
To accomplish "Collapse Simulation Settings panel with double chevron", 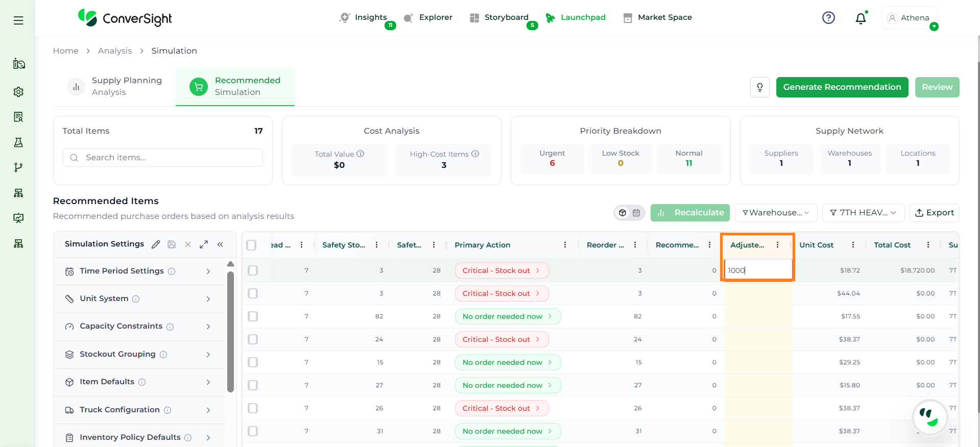I will pyautogui.click(x=220, y=244).
